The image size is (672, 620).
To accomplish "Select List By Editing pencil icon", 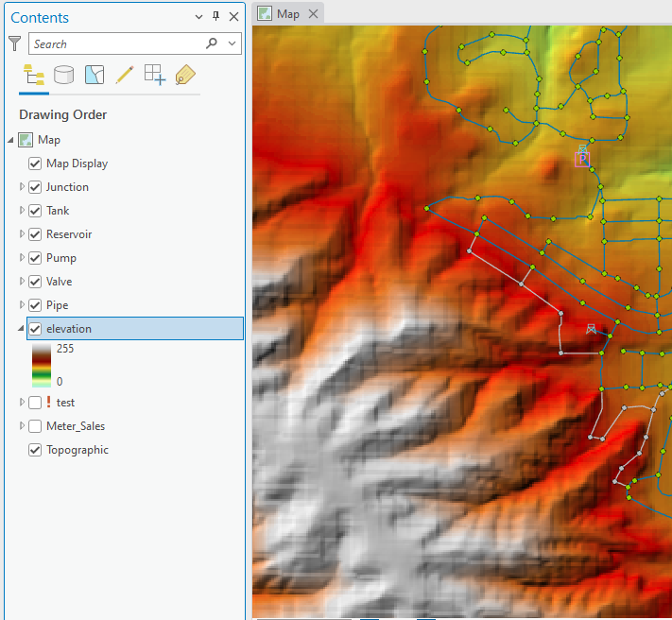I will click(125, 75).
